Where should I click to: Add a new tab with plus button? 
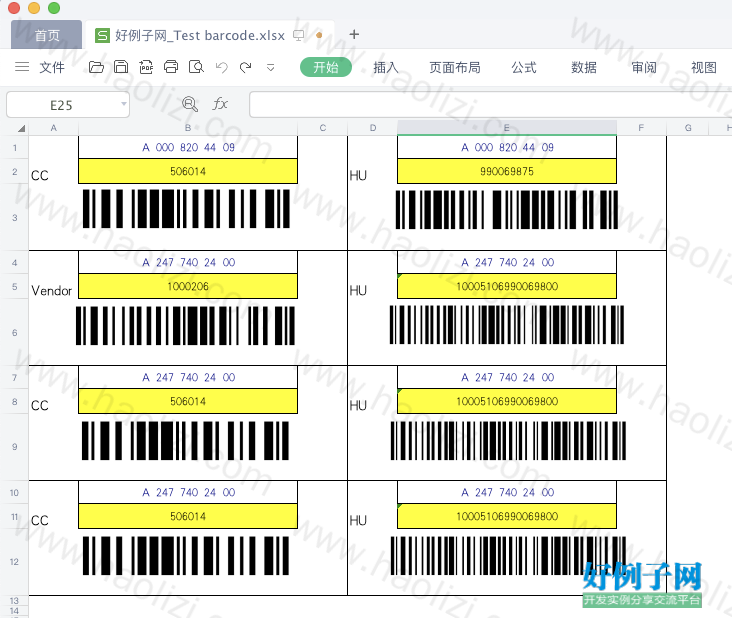354,34
